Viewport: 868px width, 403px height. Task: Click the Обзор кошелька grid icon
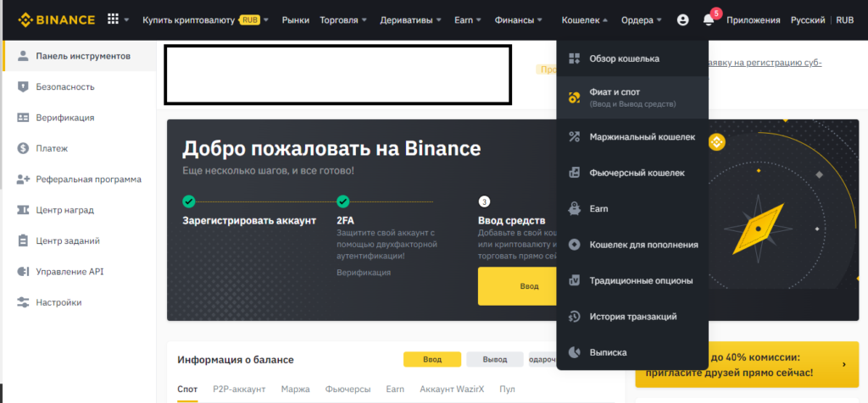(x=574, y=58)
